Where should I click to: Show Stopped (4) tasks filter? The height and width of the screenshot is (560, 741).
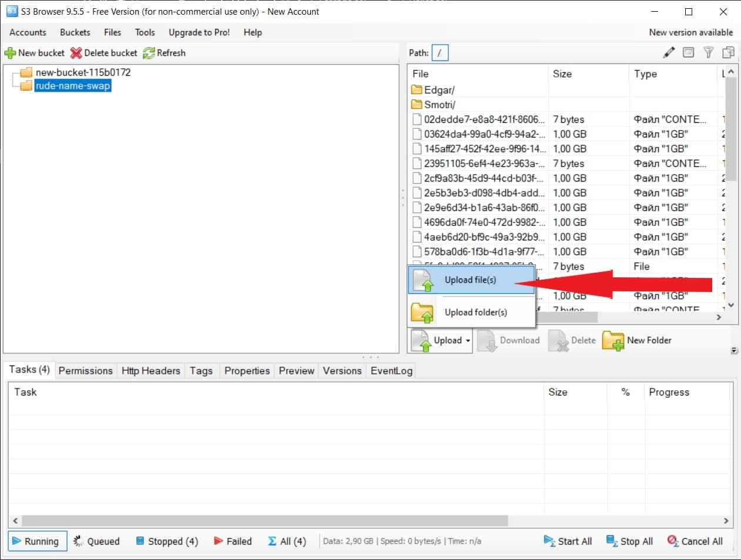coord(167,541)
